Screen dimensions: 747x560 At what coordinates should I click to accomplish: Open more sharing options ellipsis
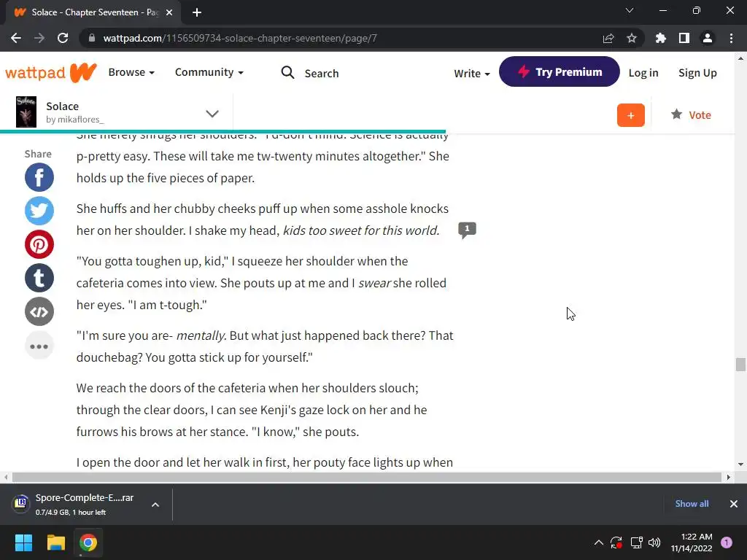pyautogui.click(x=39, y=346)
